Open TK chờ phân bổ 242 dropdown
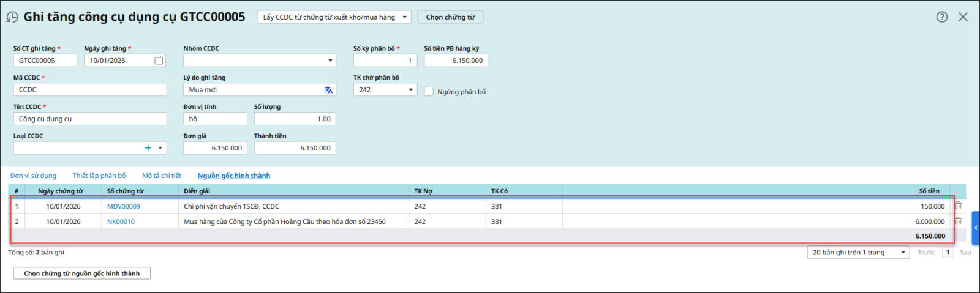The width and height of the screenshot is (980, 293). tap(410, 90)
